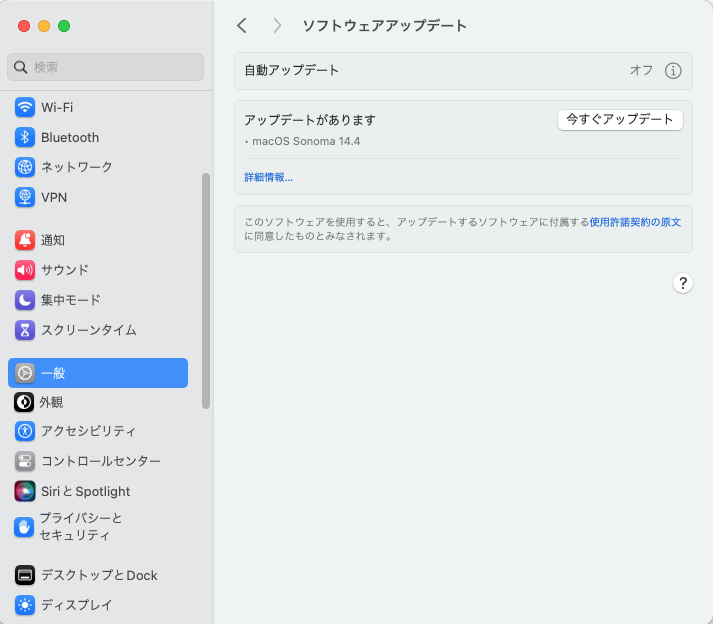Click the search magnifier icon

[x=20, y=67]
